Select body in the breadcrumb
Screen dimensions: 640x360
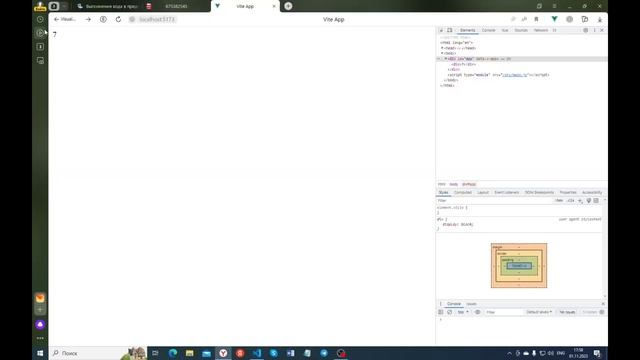pos(453,184)
